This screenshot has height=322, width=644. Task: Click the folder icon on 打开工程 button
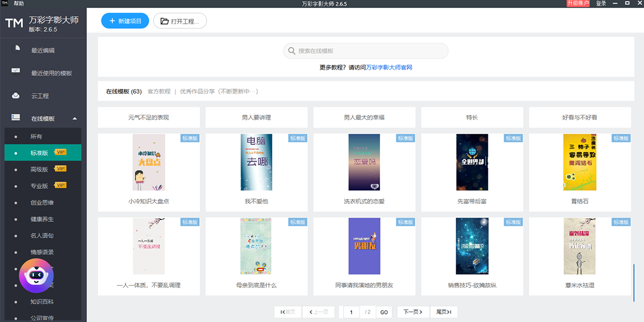click(x=164, y=21)
